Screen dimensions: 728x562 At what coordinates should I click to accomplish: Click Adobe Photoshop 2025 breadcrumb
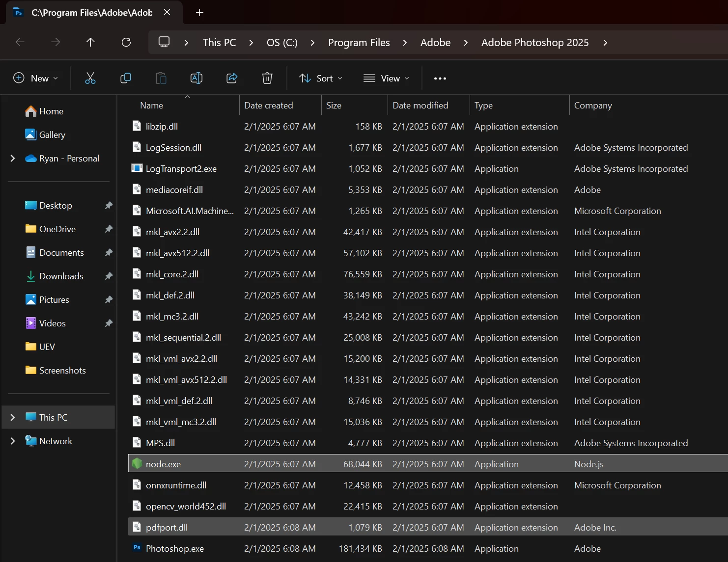pyautogui.click(x=535, y=43)
